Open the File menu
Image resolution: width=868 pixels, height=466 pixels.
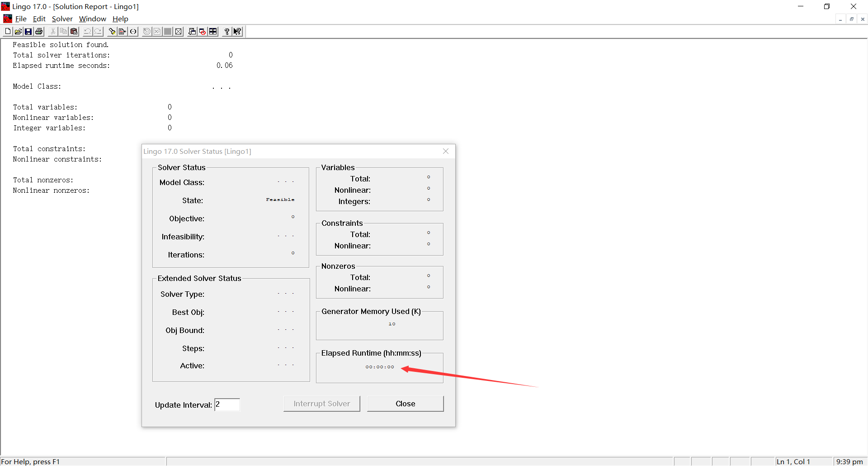pos(21,19)
